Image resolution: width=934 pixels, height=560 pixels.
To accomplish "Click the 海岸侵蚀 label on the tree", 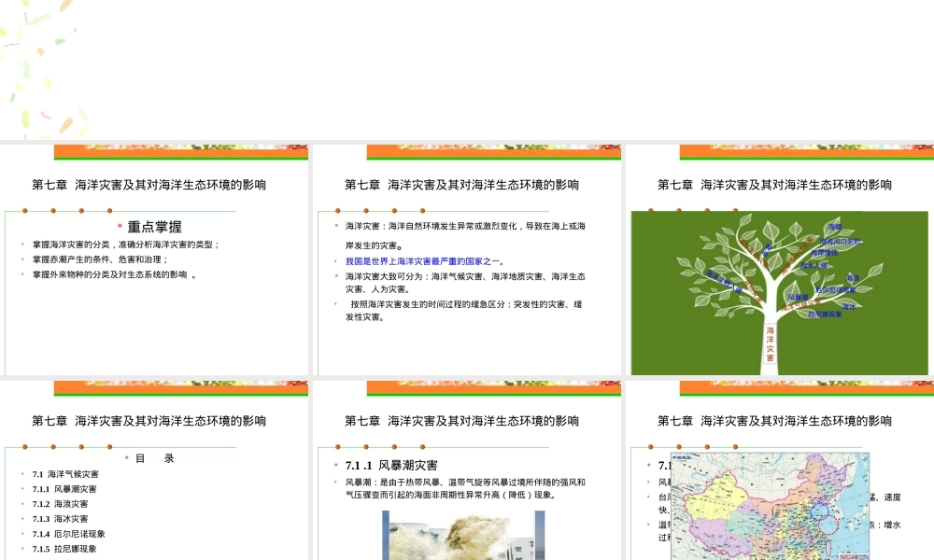I will click(825, 252).
